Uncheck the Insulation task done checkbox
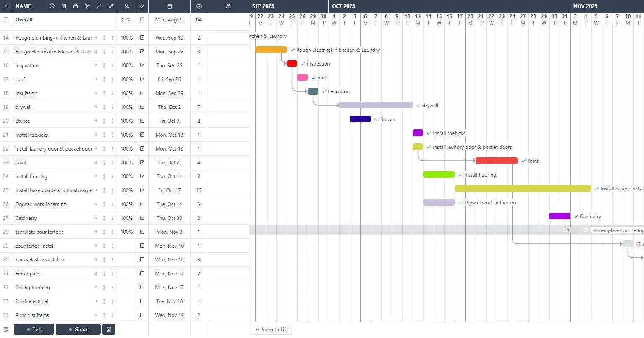The height and width of the screenshot is (338, 644). coord(142,93)
